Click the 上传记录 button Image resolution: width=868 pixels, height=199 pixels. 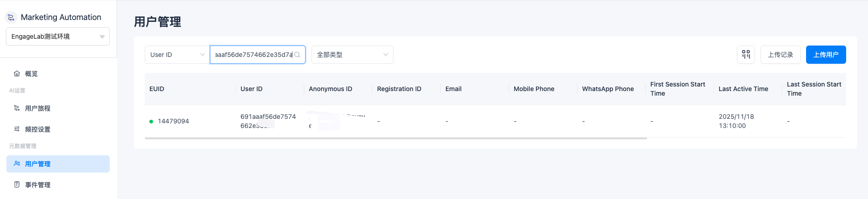[x=781, y=55]
